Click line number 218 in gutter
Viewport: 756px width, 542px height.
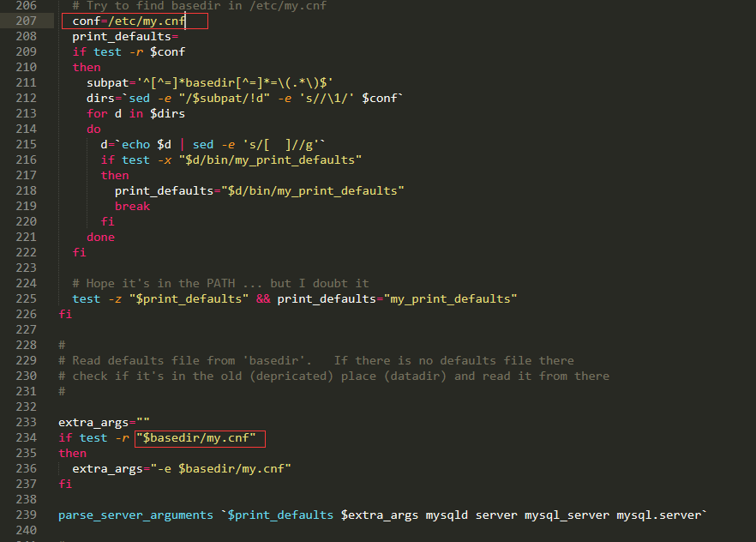click(26, 190)
